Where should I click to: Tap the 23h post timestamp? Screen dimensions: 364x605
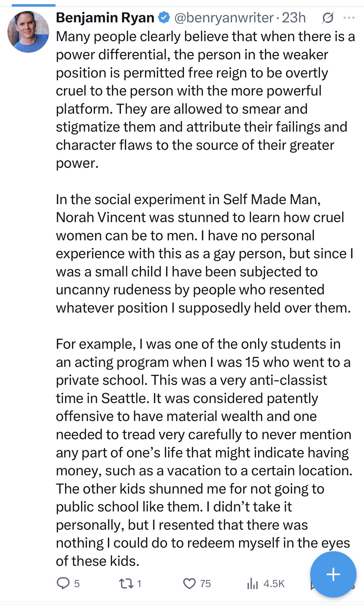[x=293, y=18]
